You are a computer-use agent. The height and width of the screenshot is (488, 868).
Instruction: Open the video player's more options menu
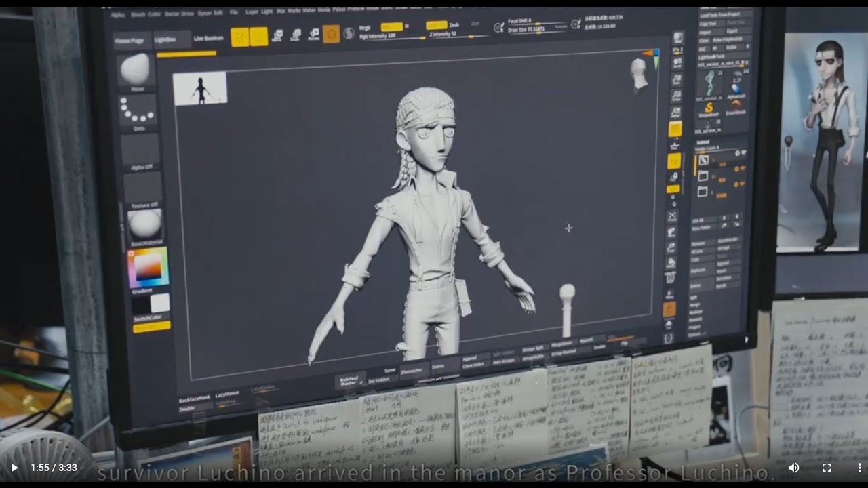click(859, 468)
